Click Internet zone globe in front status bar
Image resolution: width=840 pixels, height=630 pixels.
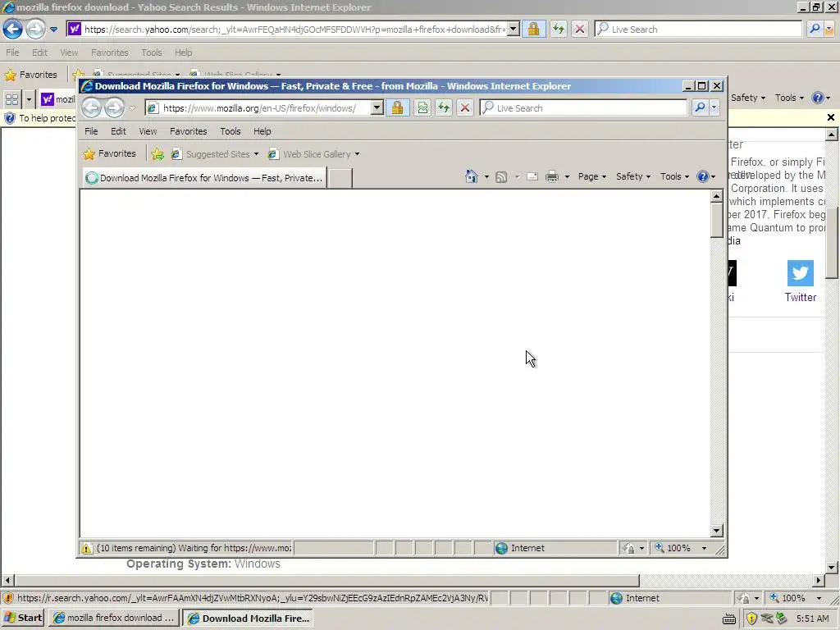[501, 548]
